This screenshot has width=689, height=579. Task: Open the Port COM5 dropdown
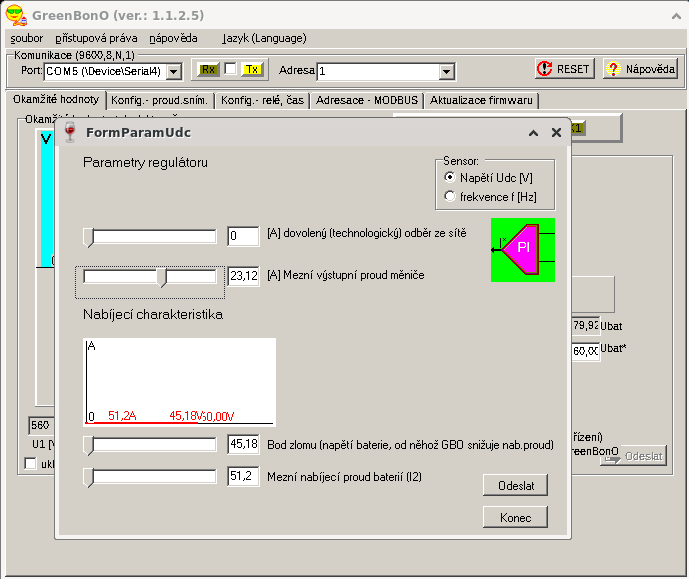point(174,71)
